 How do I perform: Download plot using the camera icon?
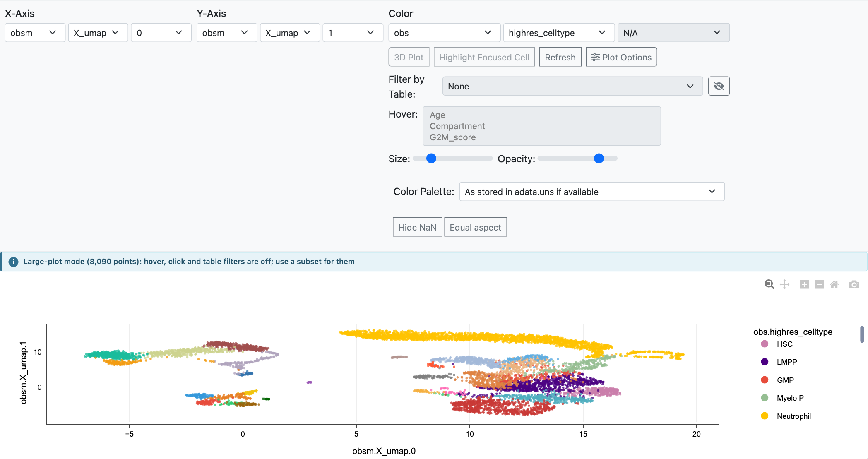click(x=854, y=284)
